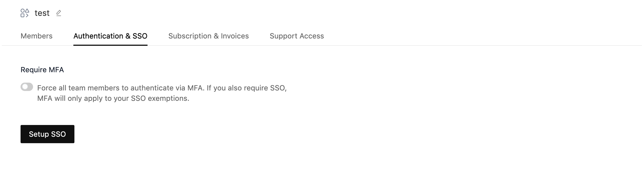Click the active tab underline indicator
The width and height of the screenshot is (644, 178).
point(110,45)
